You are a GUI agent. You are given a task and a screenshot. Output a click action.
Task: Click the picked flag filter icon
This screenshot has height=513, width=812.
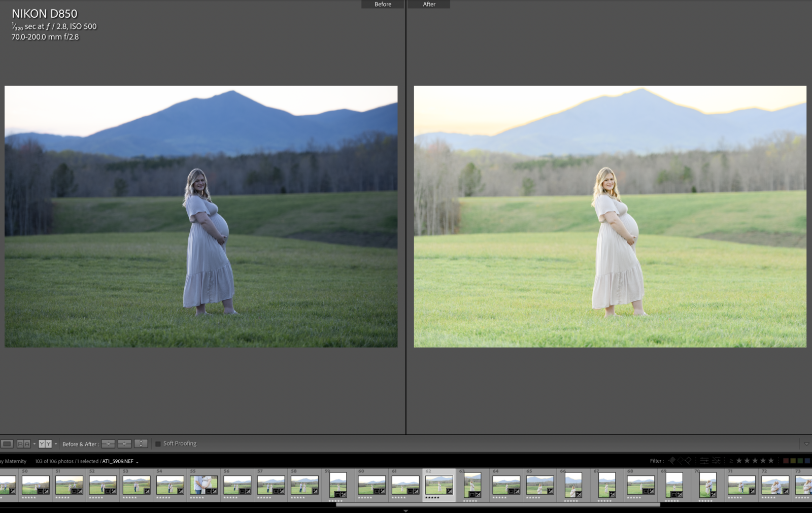point(672,461)
